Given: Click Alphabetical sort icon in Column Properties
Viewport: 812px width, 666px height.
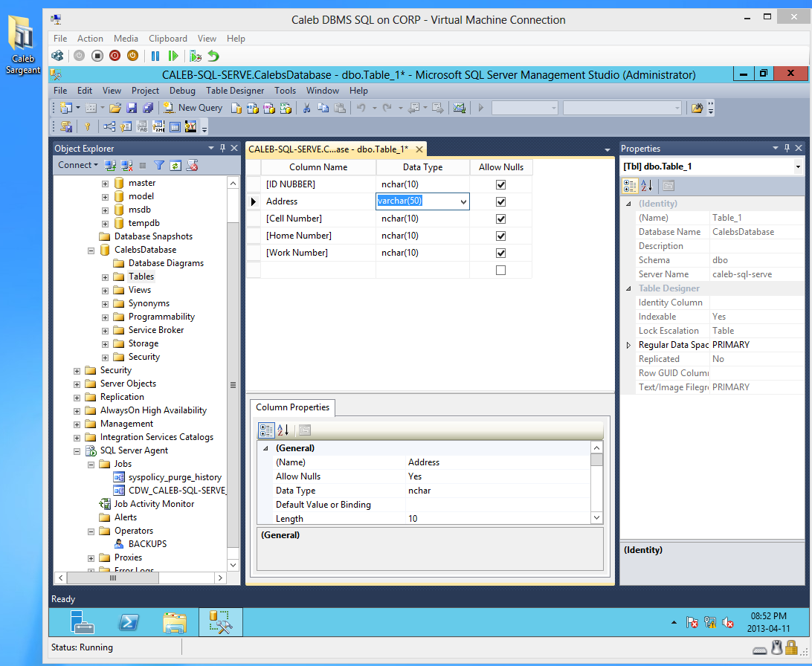Looking at the screenshot, I should coord(283,430).
